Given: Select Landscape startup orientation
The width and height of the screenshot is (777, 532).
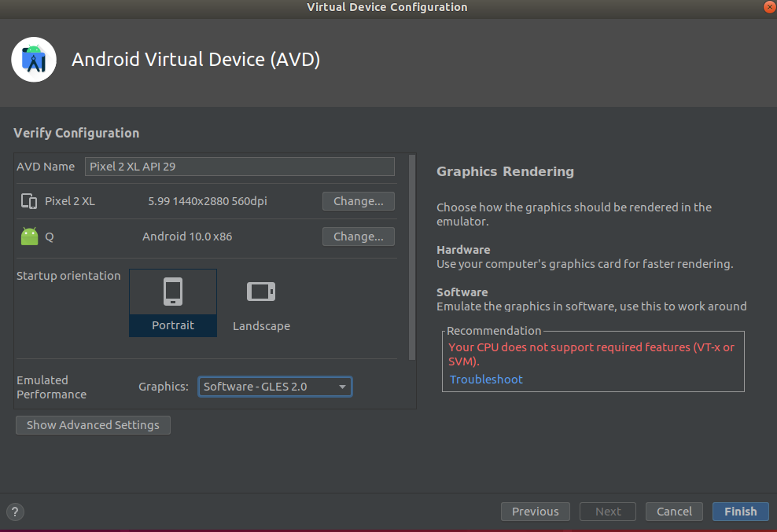Looking at the screenshot, I should (261, 303).
